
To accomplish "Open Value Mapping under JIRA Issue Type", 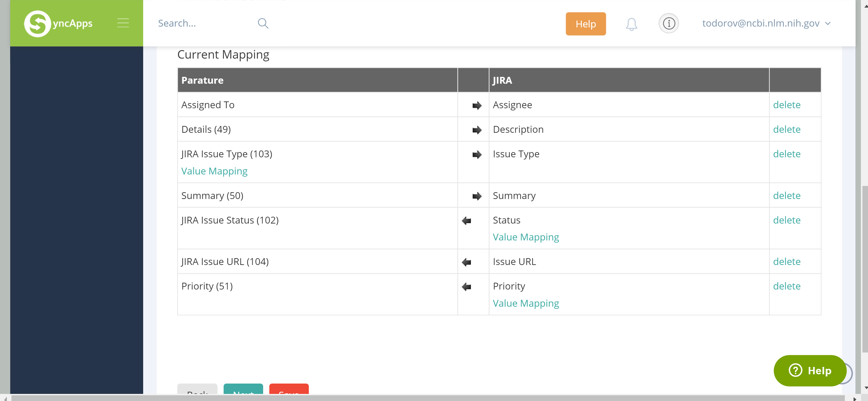I will 214,171.
